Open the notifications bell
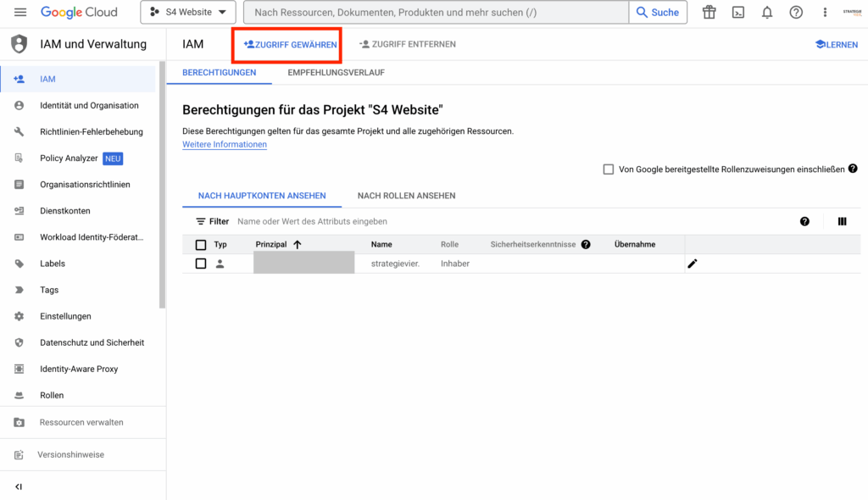Viewport: 868px width, 500px height. tap(766, 12)
